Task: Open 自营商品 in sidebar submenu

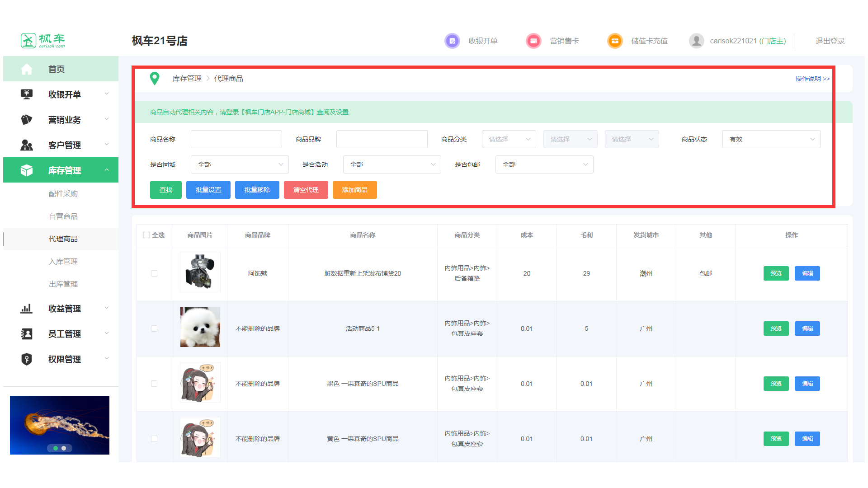Action: click(x=63, y=216)
